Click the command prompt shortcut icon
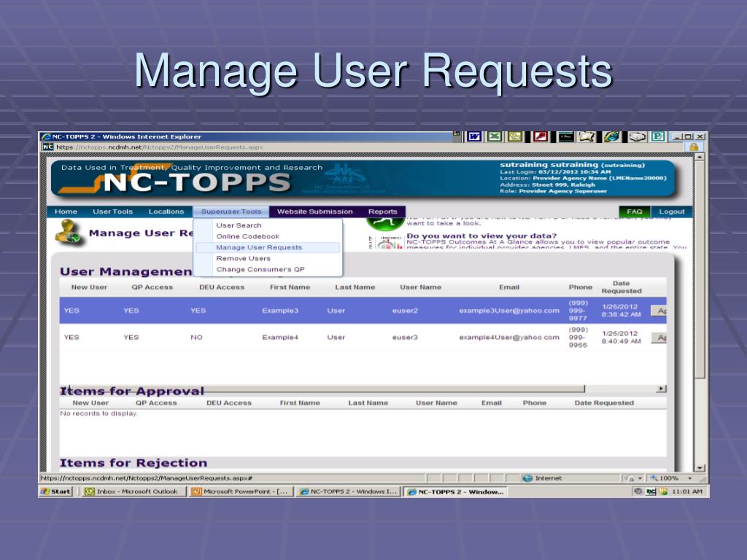 click(566, 136)
